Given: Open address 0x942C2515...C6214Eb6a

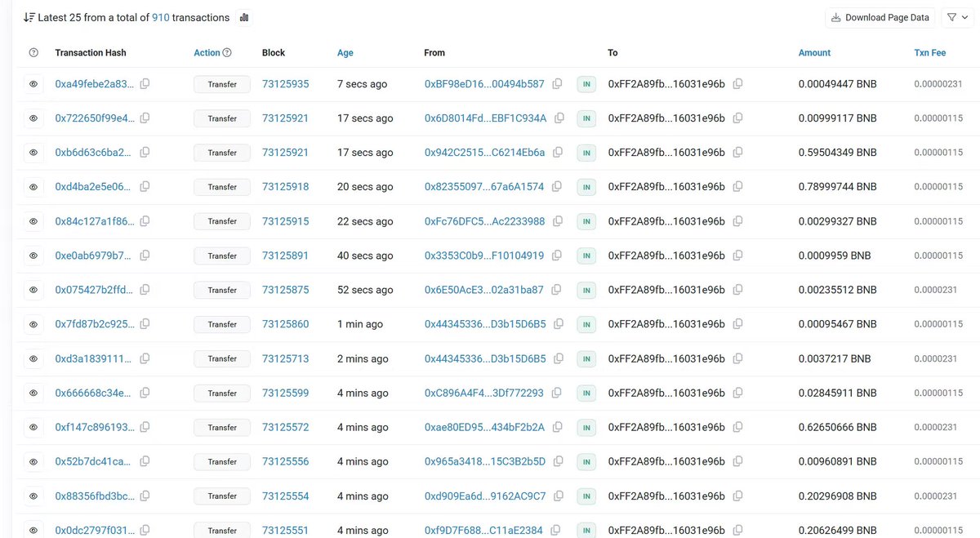Looking at the screenshot, I should pyautogui.click(x=485, y=153).
